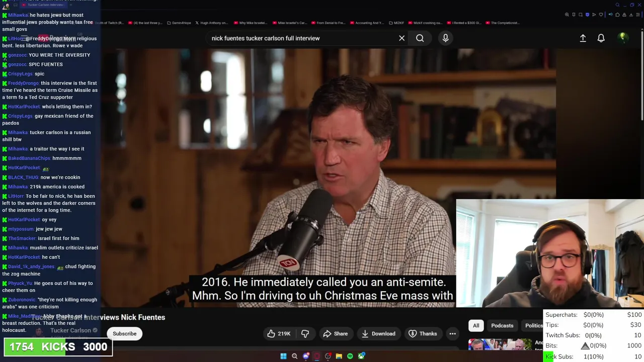Click chat username FreddyDrongo

tap(23, 83)
